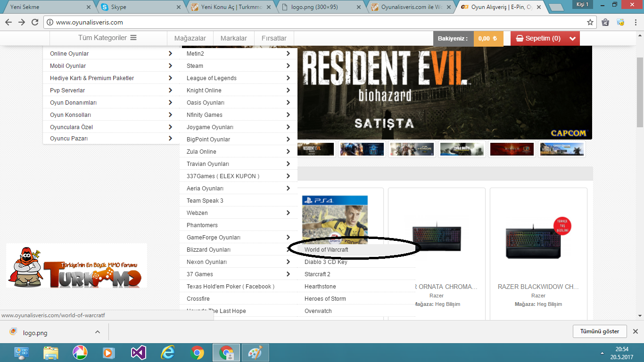Screen dimensions: 644x362
Task: Close the Skype tab
Action: 179,7
